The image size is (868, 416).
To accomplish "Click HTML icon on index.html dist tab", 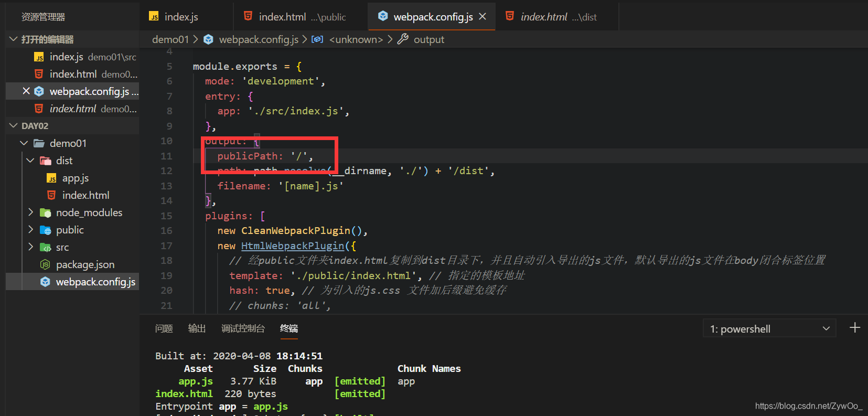I will (510, 16).
